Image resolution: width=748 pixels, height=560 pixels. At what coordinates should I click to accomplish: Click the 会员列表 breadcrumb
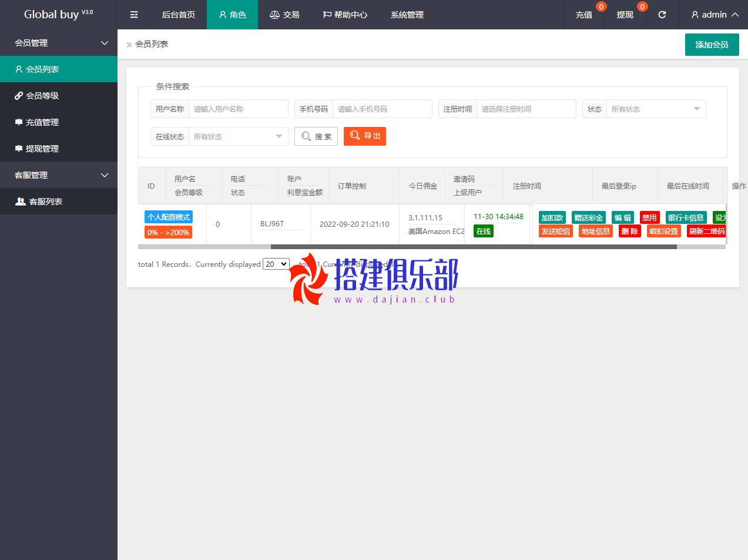[x=152, y=44]
